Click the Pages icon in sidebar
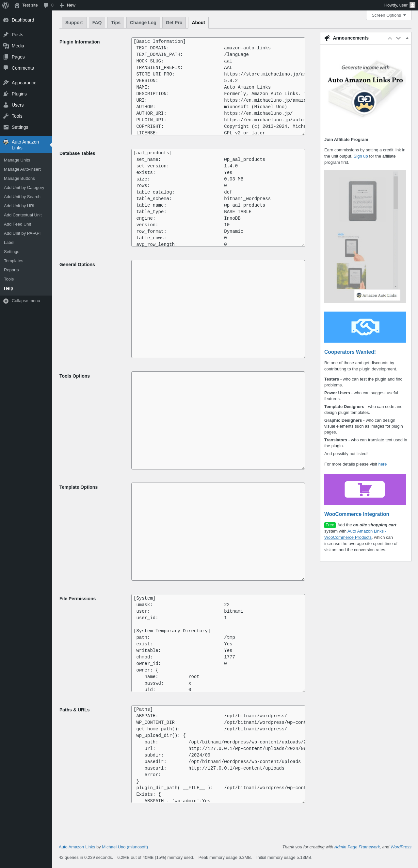This screenshot has height=868, width=418. [x=6, y=57]
